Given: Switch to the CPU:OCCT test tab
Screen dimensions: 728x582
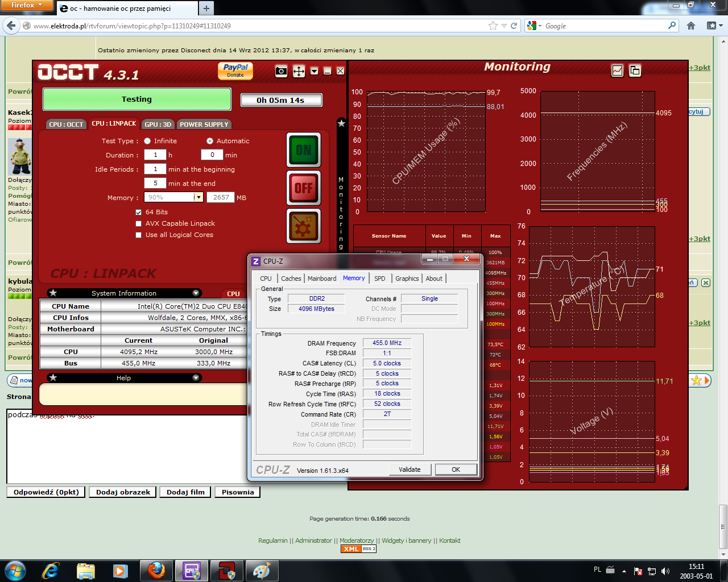Looking at the screenshot, I should [66, 124].
